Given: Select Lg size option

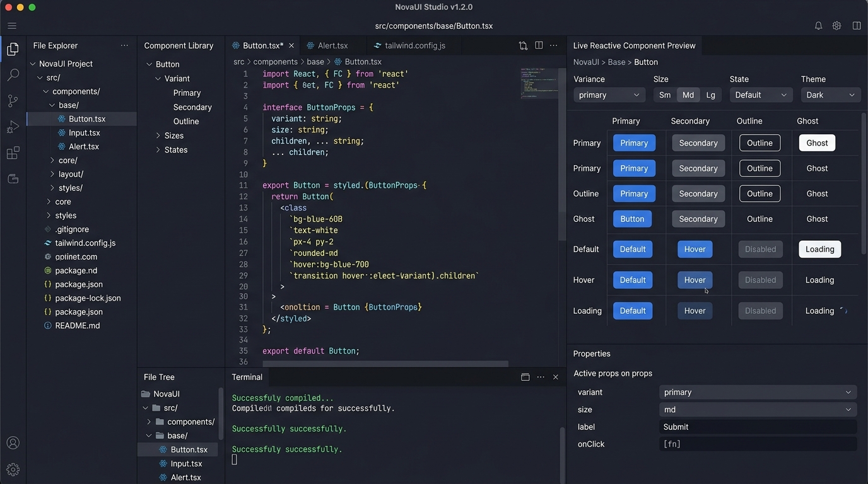Looking at the screenshot, I should click(x=711, y=95).
